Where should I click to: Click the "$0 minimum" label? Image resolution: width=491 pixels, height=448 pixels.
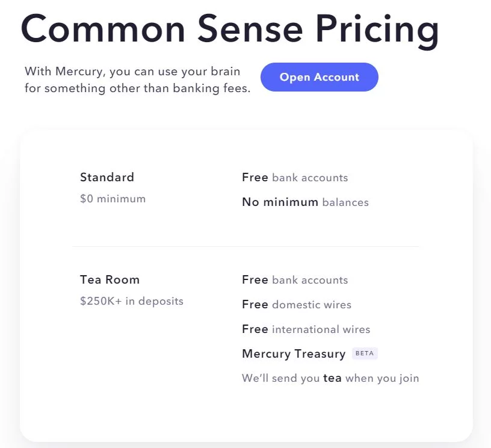click(x=113, y=199)
